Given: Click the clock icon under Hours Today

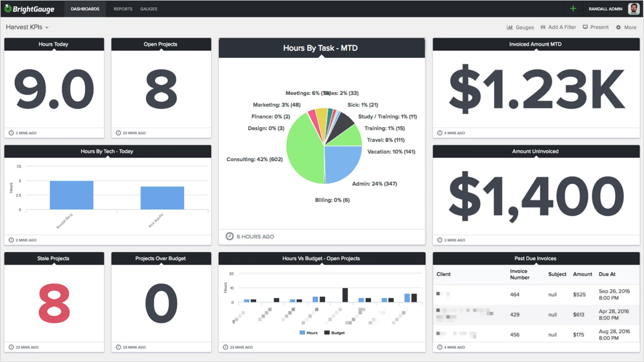Looking at the screenshot, I should (11, 133).
